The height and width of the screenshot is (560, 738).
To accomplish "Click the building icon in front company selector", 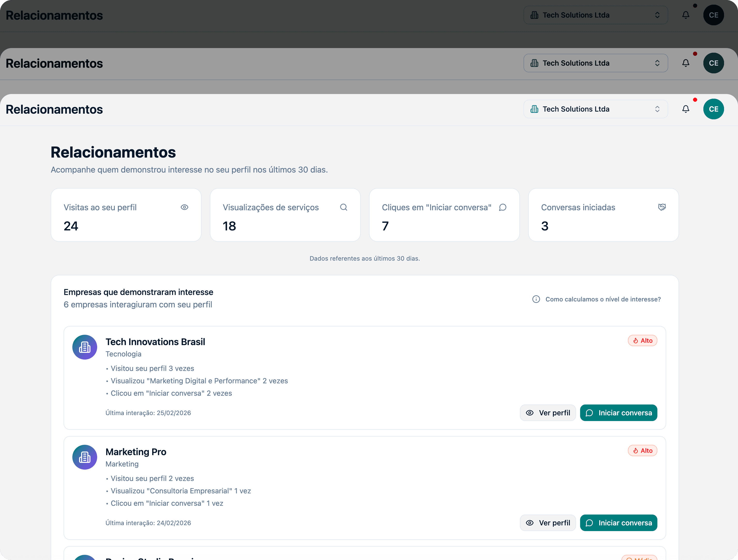I will tap(534, 109).
